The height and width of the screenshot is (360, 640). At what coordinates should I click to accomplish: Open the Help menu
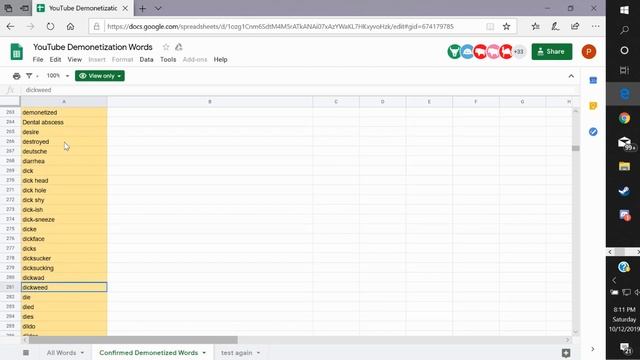pos(220,60)
